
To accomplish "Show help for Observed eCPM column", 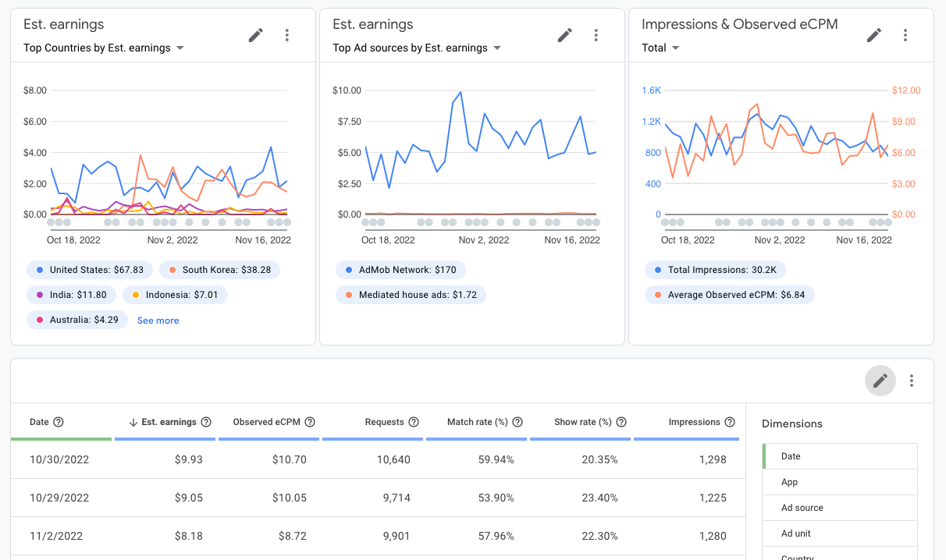I will 310,422.
